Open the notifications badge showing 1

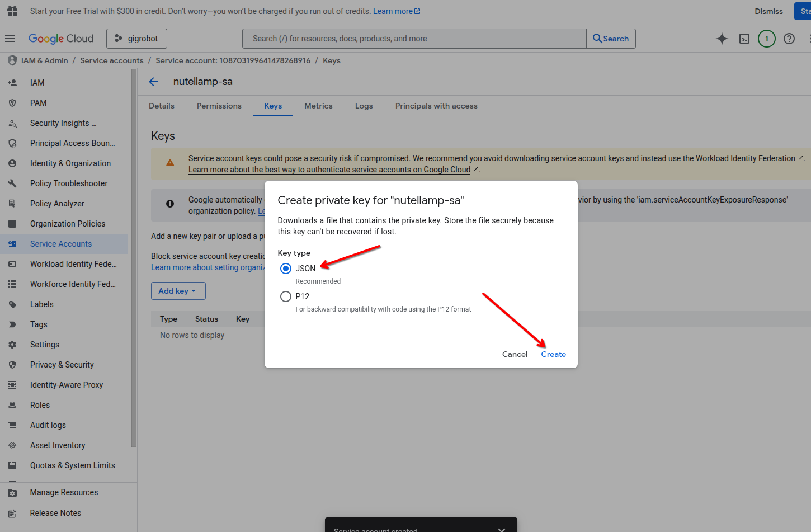(766, 39)
